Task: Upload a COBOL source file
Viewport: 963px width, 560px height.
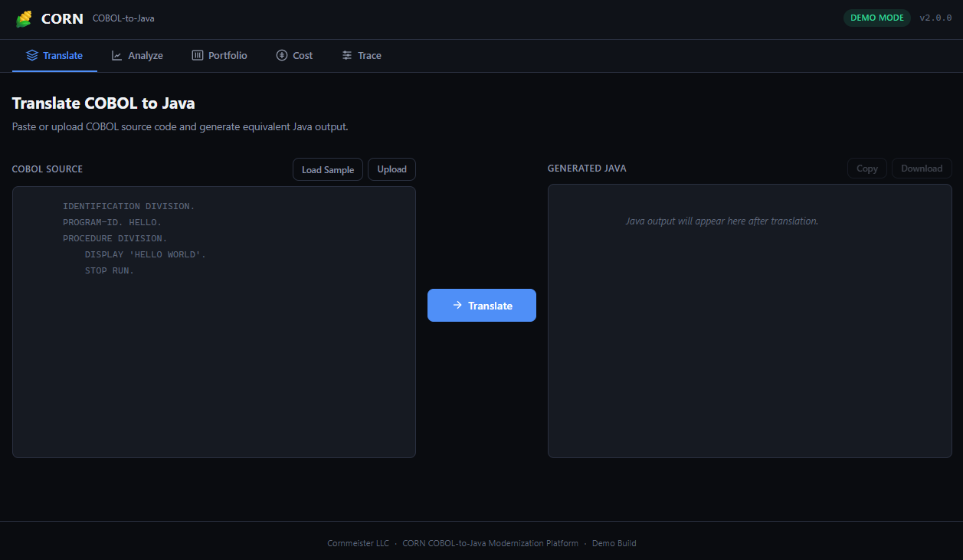Action: click(x=391, y=169)
